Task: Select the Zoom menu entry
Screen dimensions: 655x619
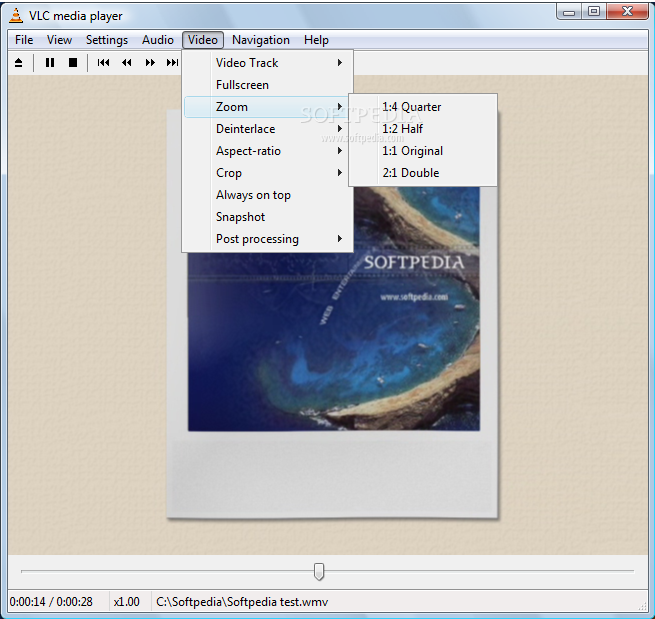Action: click(266, 107)
